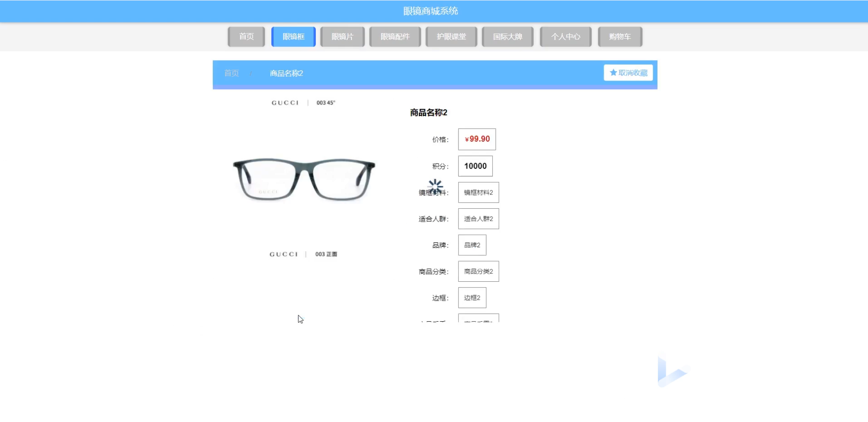868x422 pixels.
Task: Open the 眼镜片 navigation tab
Action: pyautogui.click(x=343, y=37)
